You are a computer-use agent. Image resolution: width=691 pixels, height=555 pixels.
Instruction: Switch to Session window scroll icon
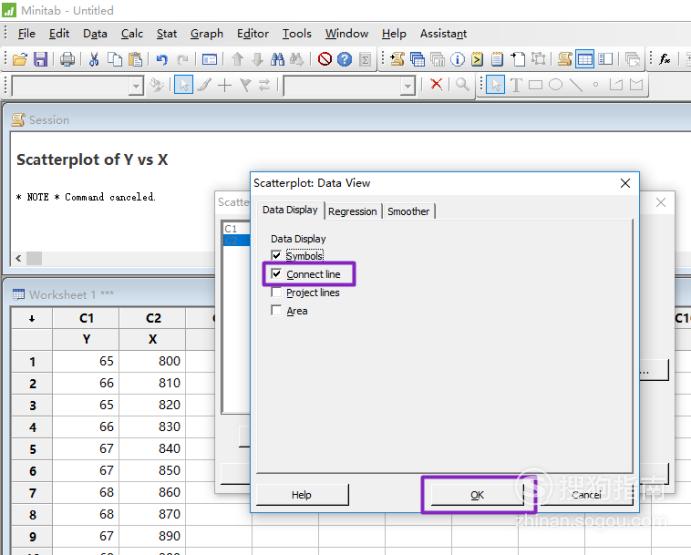(x=565, y=59)
